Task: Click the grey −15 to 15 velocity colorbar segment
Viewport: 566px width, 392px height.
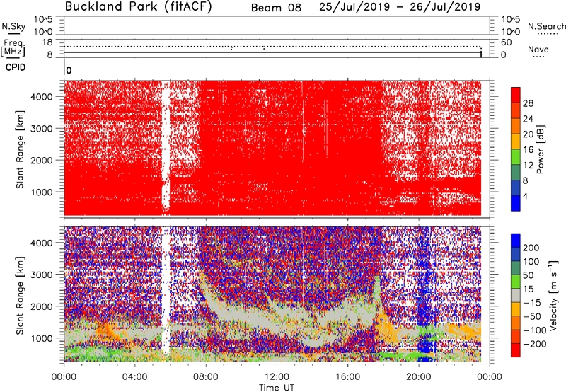Action: click(x=516, y=296)
